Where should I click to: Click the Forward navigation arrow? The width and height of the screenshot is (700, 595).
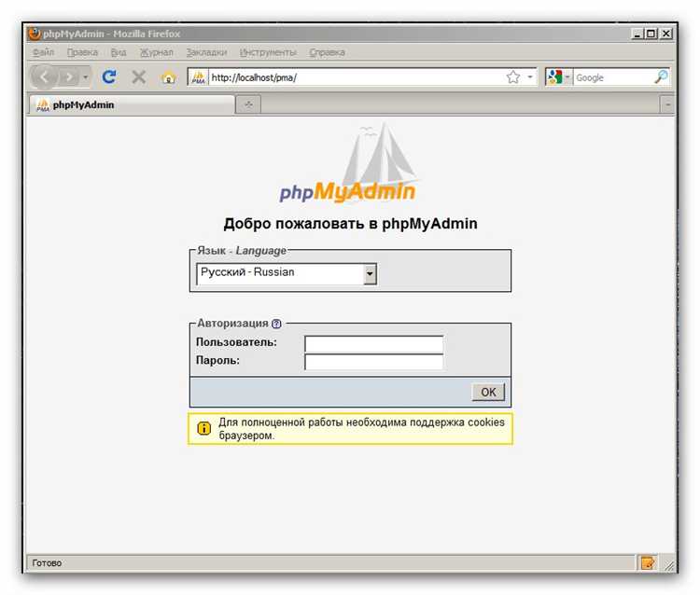click(x=69, y=77)
